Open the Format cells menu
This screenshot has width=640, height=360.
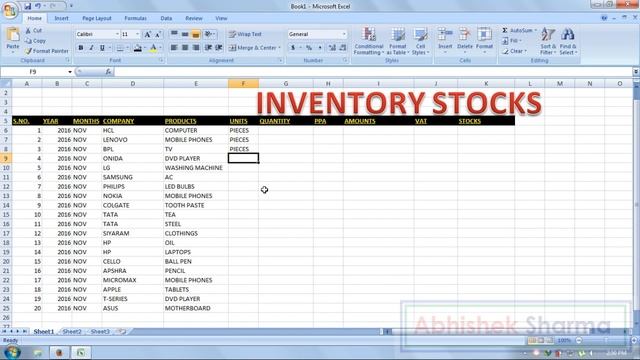484,40
